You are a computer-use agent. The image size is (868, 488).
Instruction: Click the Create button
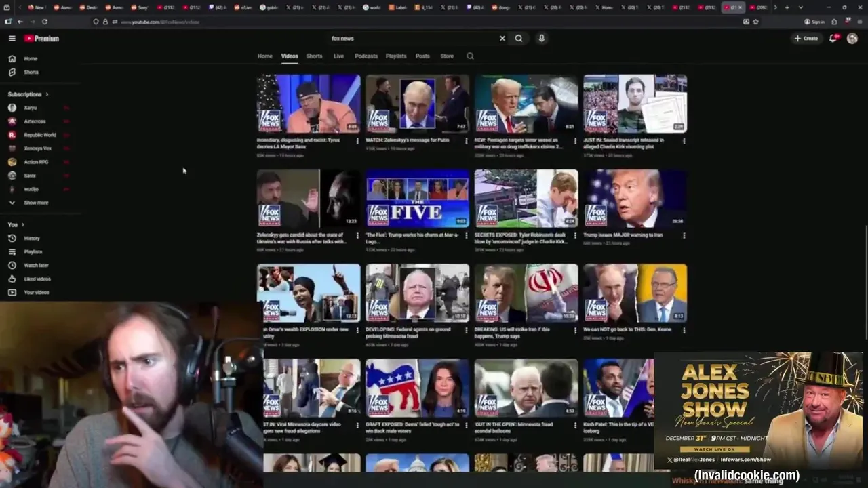806,39
